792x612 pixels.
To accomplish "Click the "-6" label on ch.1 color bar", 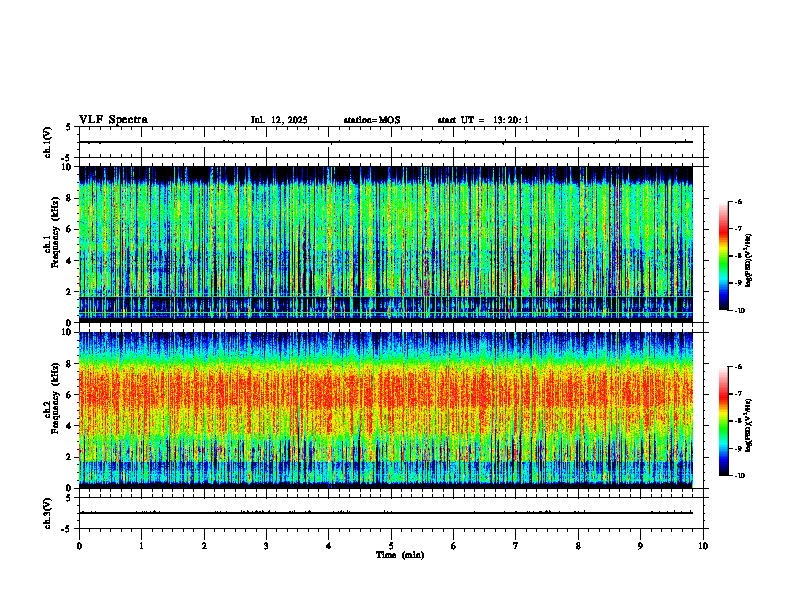I will coord(738,201).
